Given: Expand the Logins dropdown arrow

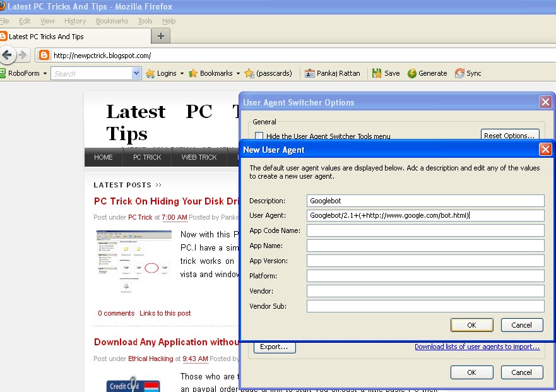Looking at the screenshot, I should [182, 73].
